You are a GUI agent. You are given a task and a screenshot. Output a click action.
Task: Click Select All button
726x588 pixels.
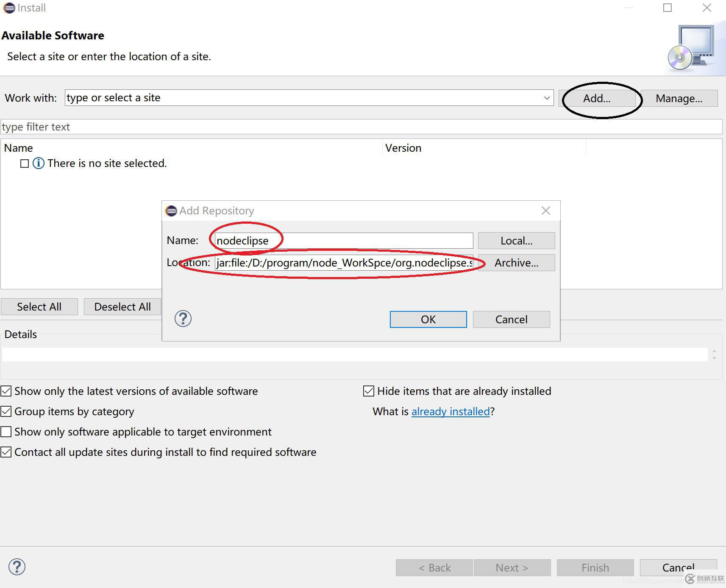(x=39, y=307)
